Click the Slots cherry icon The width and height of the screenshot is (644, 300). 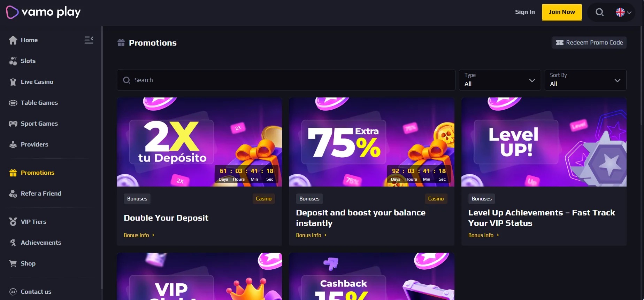pos(13,61)
